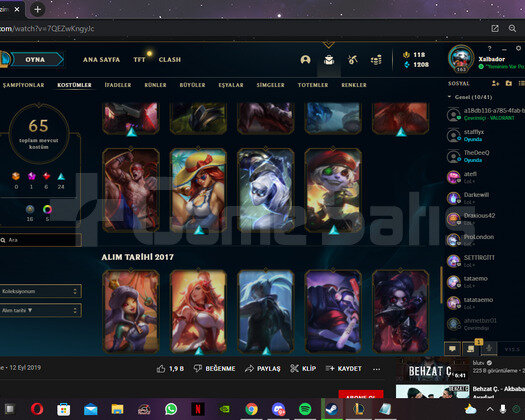
Task: Open the client help question mark
Action: [x=490, y=49]
